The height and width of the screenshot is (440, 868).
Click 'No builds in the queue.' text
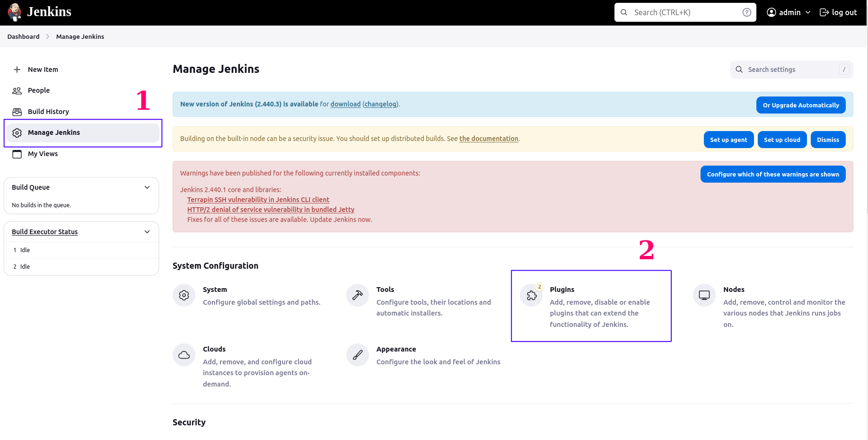point(41,205)
